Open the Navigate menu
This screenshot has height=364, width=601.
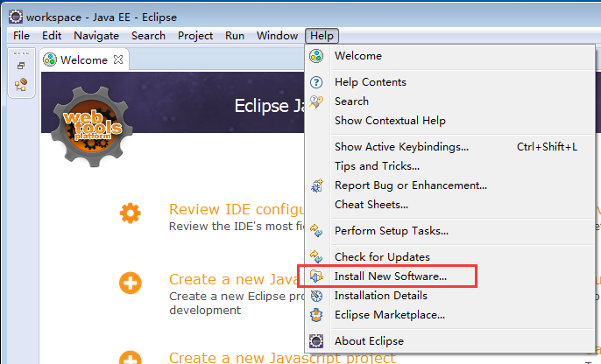[x=96, y=36]
